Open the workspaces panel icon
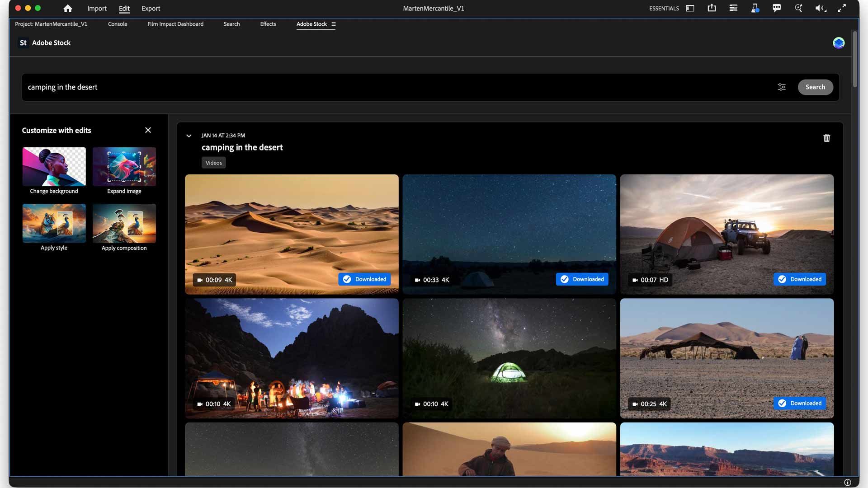This screenshot has width=868, height=488. click(x=690, y=8)
